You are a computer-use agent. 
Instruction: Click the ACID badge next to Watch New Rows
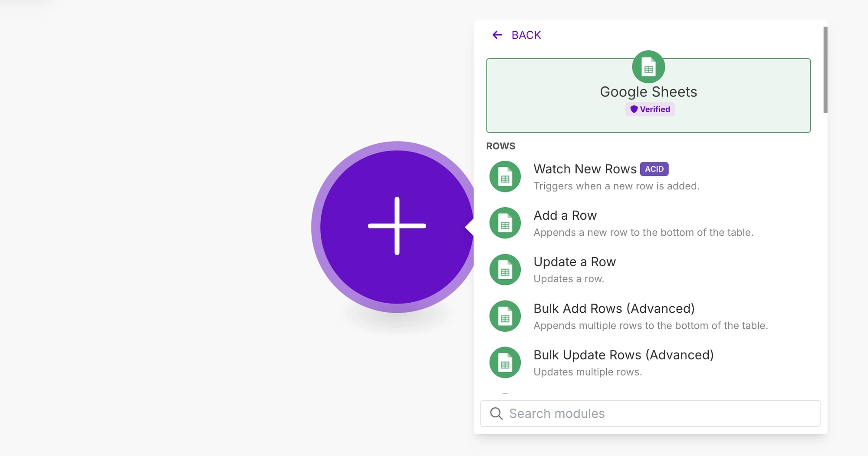click(x=654, y=169)
